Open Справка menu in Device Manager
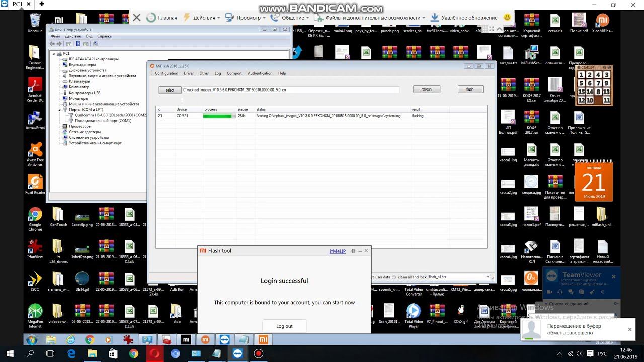The height and width of the screenshot is (362, 644). (x=104, y=36)
